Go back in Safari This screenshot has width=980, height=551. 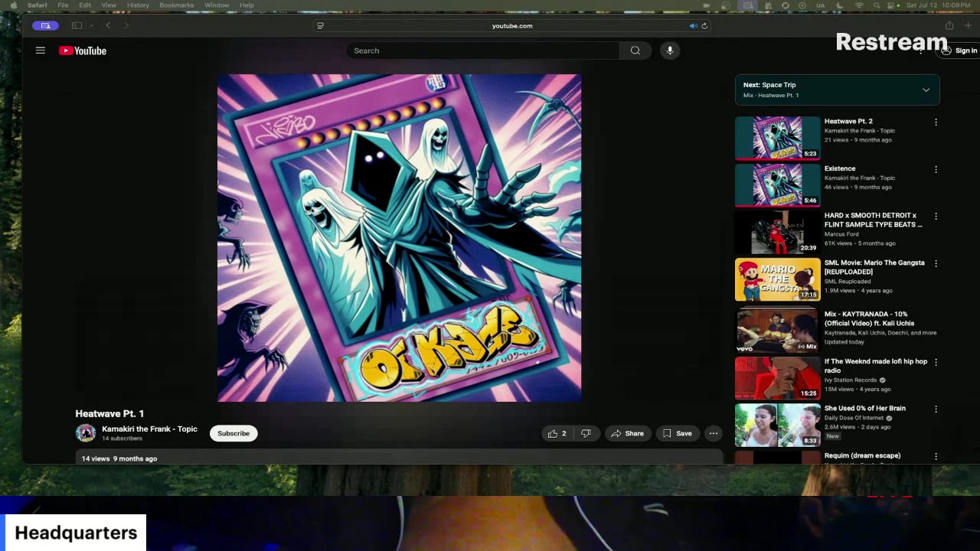(108, 25)
